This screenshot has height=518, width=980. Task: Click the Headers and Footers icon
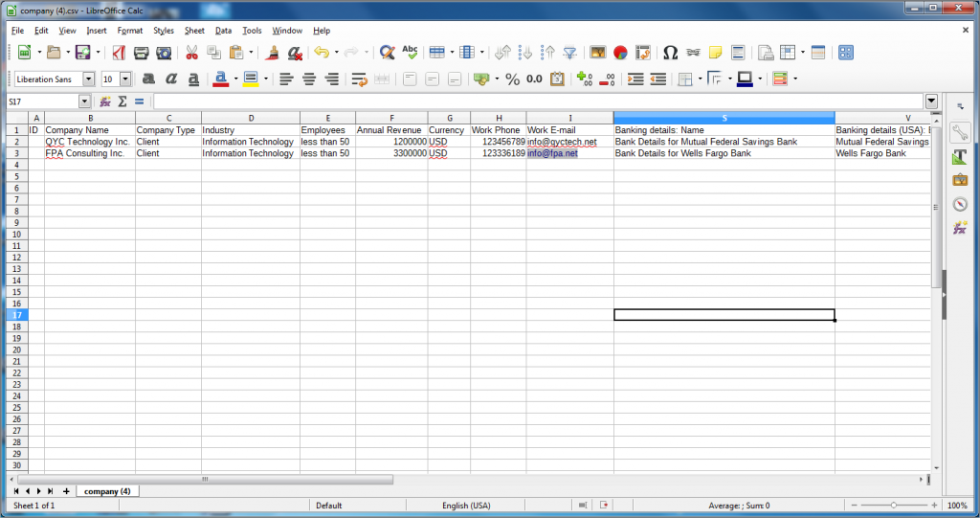(x=738, y=53)
